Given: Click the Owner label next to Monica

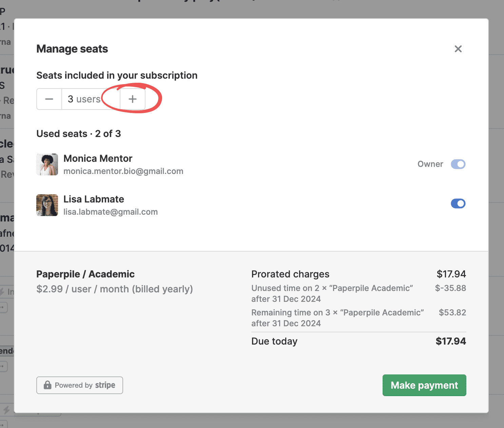Looking at the screenshot, I should [430, 164].
